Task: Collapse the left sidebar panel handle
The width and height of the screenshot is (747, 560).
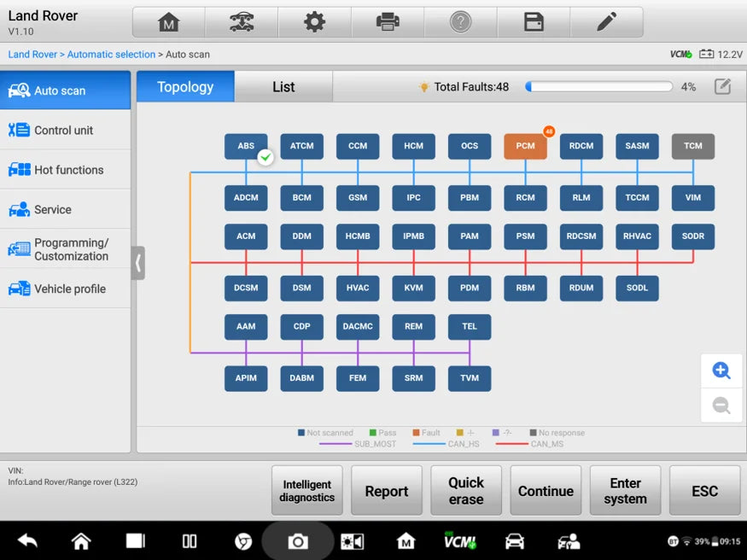Action: (137, 263)
